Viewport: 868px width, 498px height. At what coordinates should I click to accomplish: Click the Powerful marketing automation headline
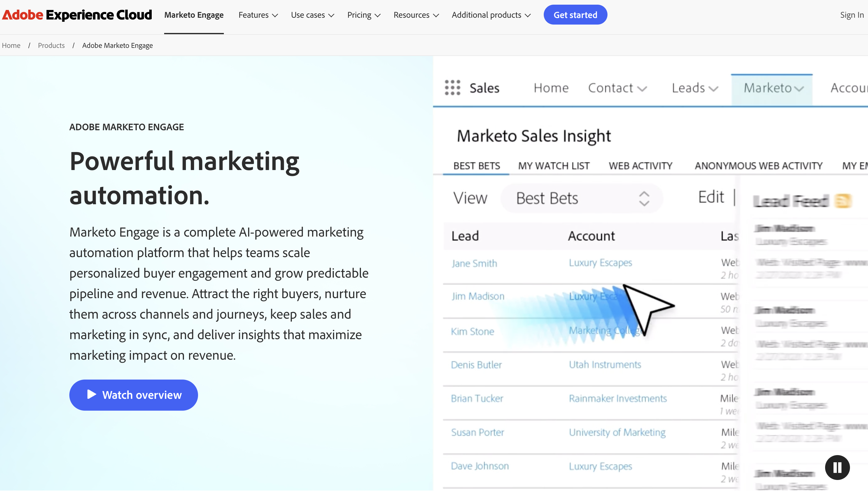tap(184, 178)
